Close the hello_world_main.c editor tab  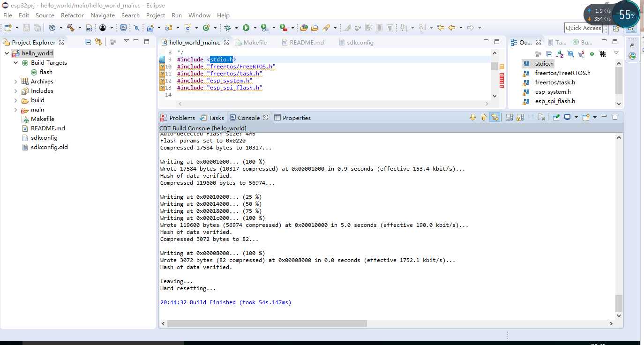(226, 42)
